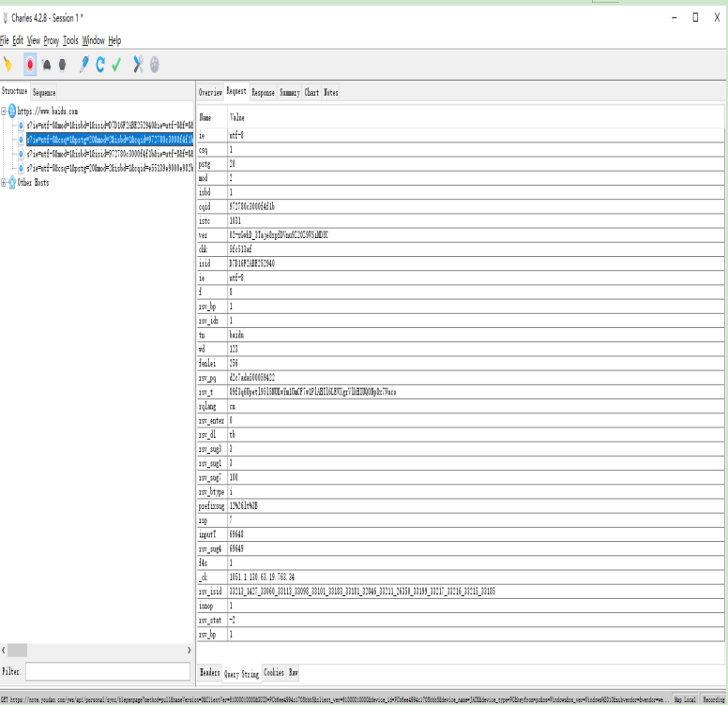Select the 'fenlei' parameter row

coord(461,363)
